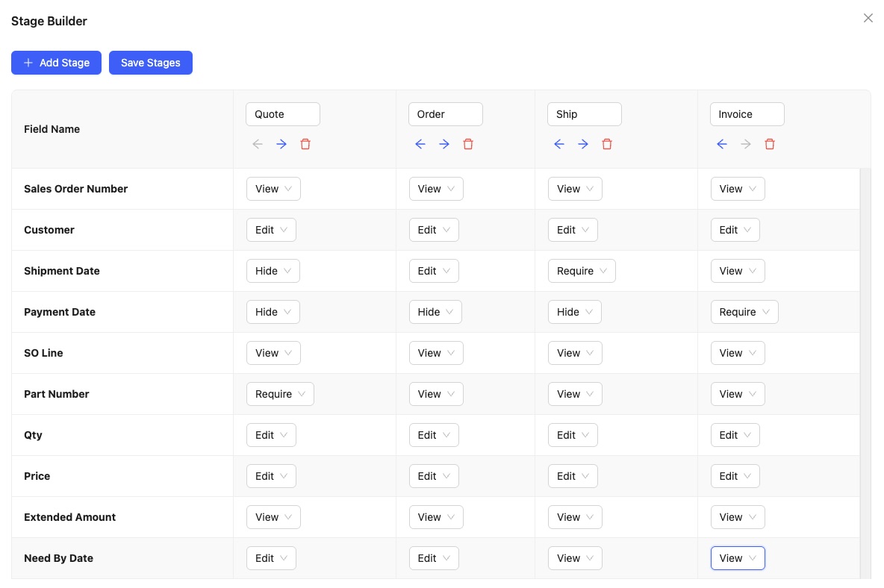
Task: Move Ship stage left with arrow
Action: [x=559, y=144]
